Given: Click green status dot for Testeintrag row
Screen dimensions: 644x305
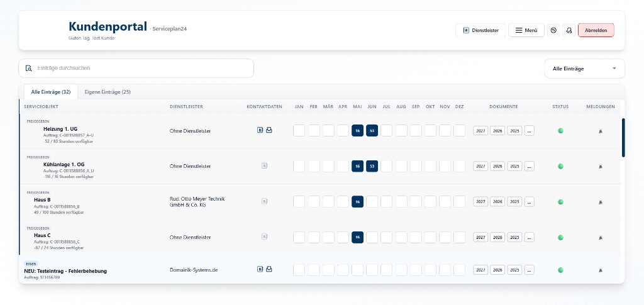Looking at the screenshot, I should coord(560,270).
